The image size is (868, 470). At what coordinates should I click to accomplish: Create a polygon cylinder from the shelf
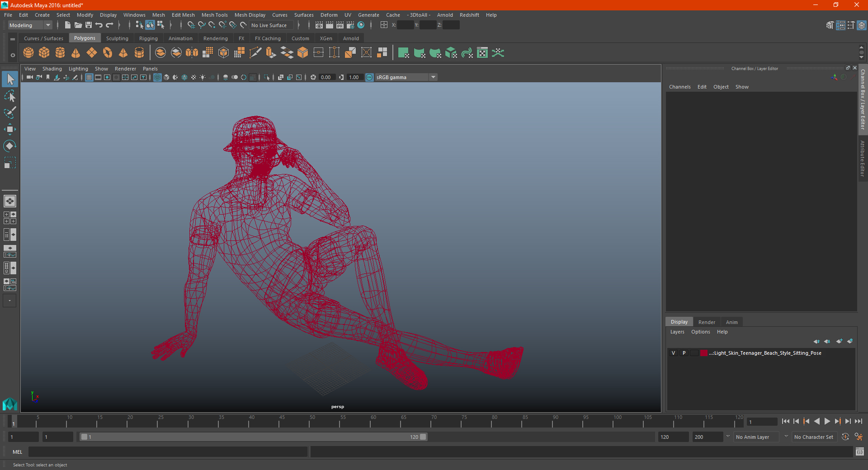[60, 53]
